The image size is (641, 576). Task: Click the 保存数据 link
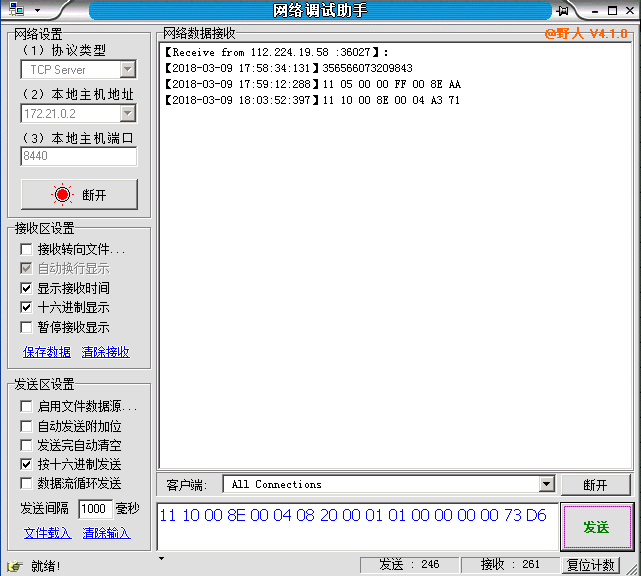tap(47, 352)
